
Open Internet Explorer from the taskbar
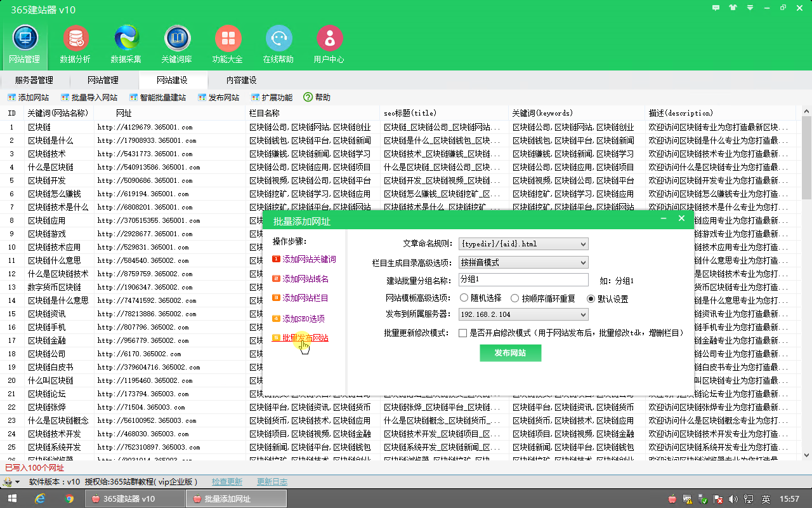point(40,499)
